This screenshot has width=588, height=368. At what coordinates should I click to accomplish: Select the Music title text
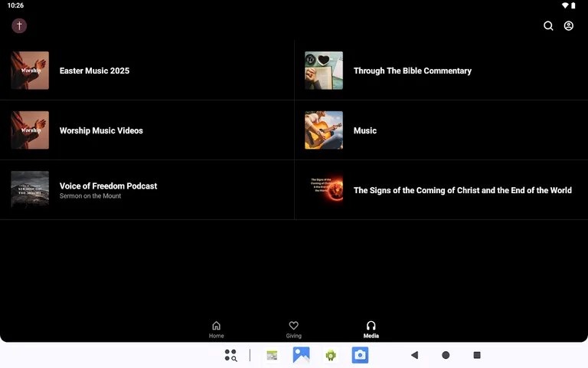point(365,130)
